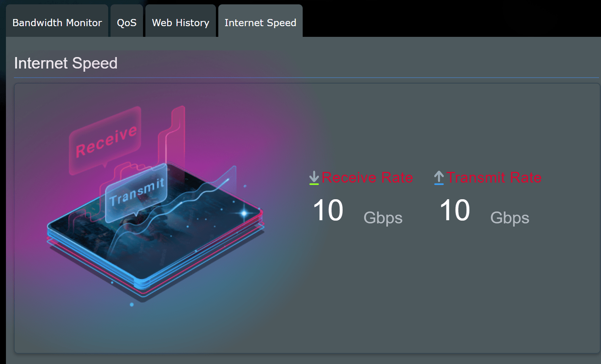Click the red Transmit Rate label
Screen dimensions: 601x364
coord(494,177)
